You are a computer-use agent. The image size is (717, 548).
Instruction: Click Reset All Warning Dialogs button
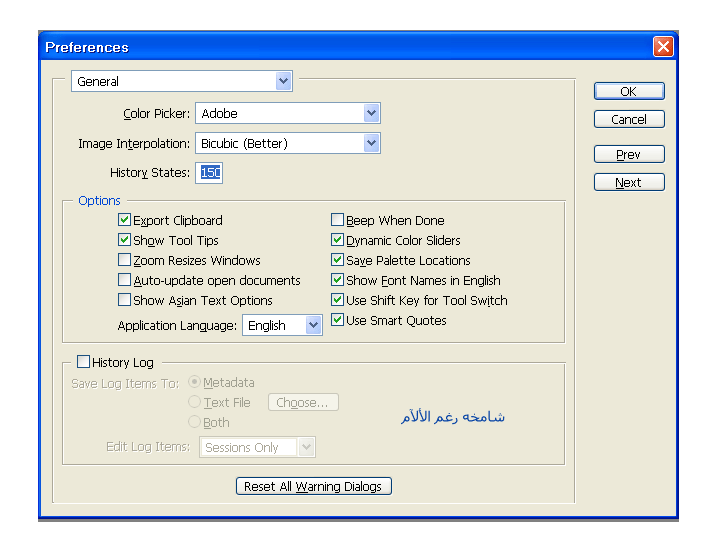click(x=313, y=486)
